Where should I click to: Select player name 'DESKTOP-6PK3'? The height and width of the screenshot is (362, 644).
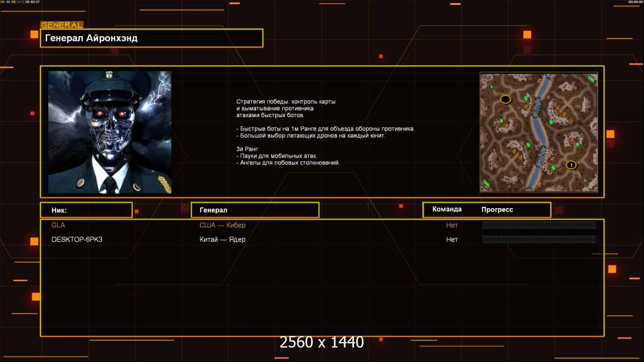pos(77,240)
